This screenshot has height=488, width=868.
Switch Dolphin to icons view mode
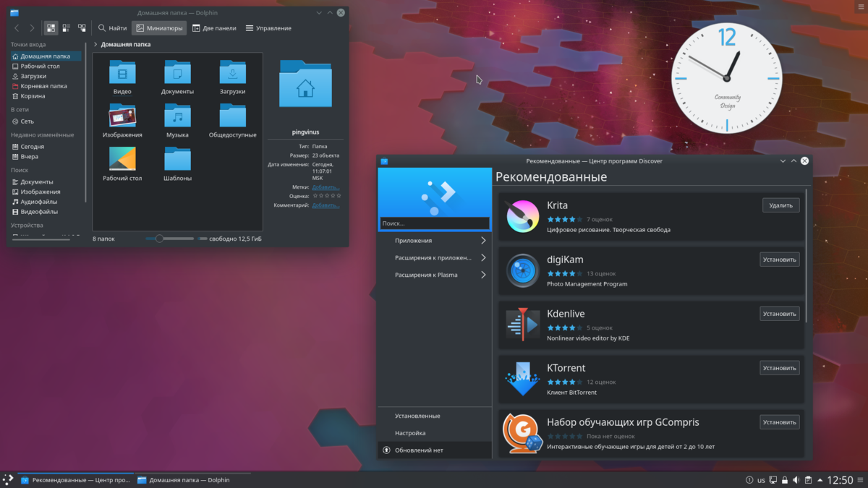pyautogui.click(x=51, y=28)
